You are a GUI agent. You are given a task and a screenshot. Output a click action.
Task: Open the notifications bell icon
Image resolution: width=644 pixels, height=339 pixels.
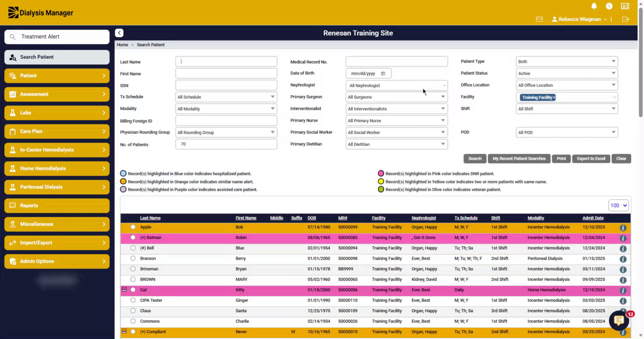(594, 6)
